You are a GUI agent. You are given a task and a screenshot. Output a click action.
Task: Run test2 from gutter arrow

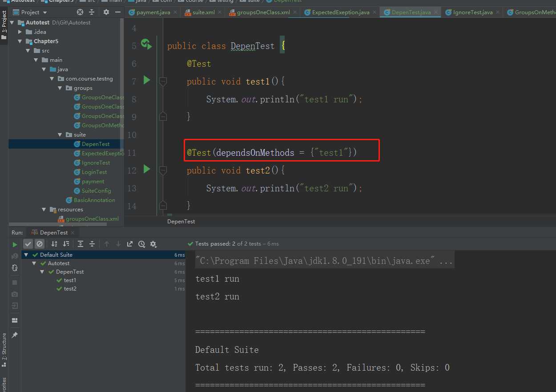coord(147,170)
